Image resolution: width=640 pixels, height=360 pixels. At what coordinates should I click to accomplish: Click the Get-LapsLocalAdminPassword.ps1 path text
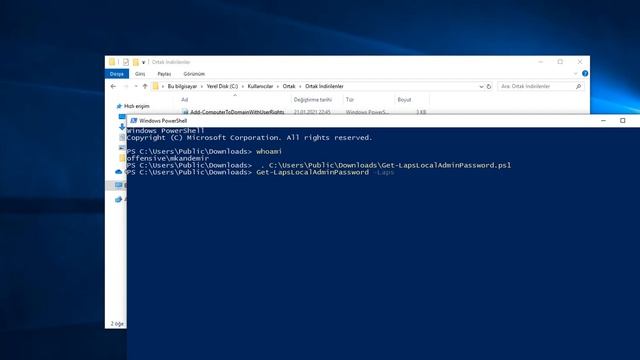[x=390, y=165]
